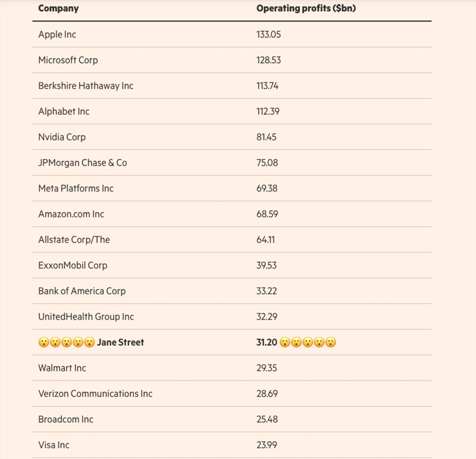Click ExxonMobil Corp company name
Image resolution: width=476 pixels, height=459 pixels.
click(73, 265)
